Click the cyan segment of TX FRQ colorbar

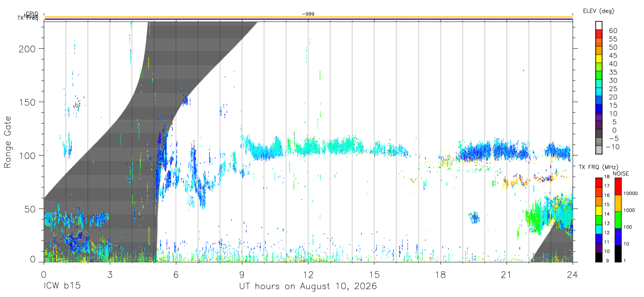(599, 229)
